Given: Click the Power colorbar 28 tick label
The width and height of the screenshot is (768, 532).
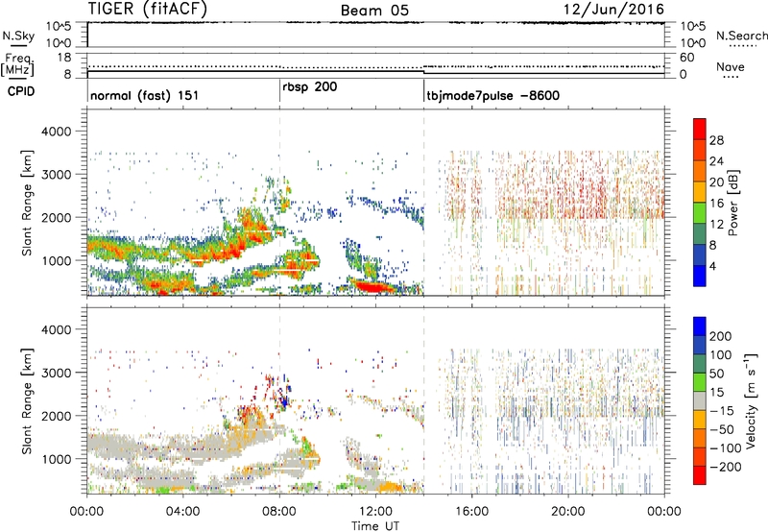Looking at the screenshot, I should tap(716, 140).
